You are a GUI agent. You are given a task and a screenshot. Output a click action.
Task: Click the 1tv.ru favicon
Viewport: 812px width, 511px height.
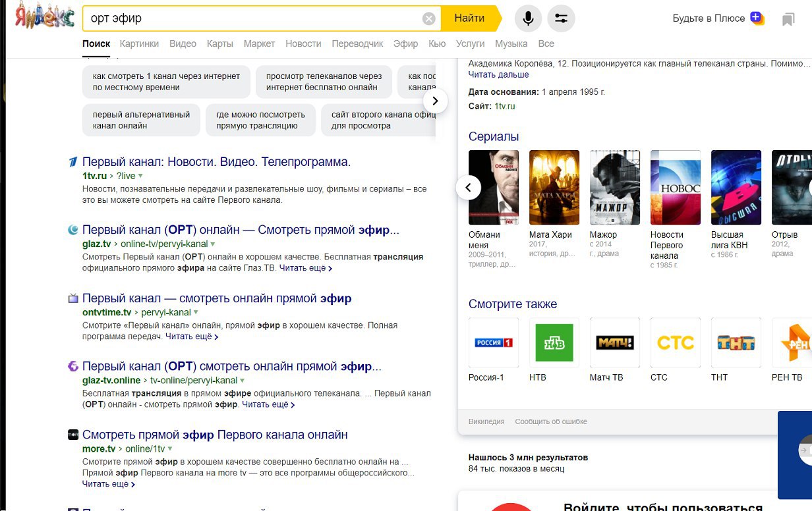[73, 162]
